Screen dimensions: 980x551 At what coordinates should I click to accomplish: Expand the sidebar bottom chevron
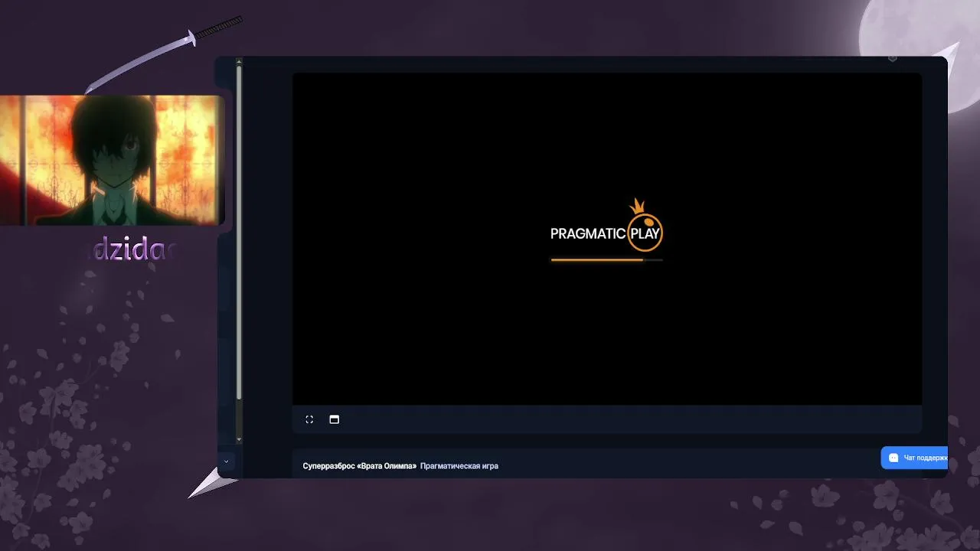(x=226, y=462)
